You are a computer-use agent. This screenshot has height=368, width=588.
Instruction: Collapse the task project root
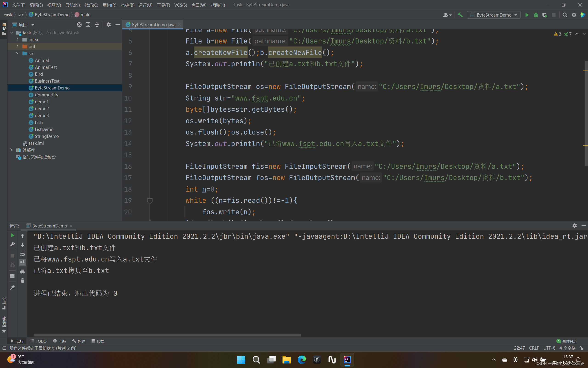point(11,33)
